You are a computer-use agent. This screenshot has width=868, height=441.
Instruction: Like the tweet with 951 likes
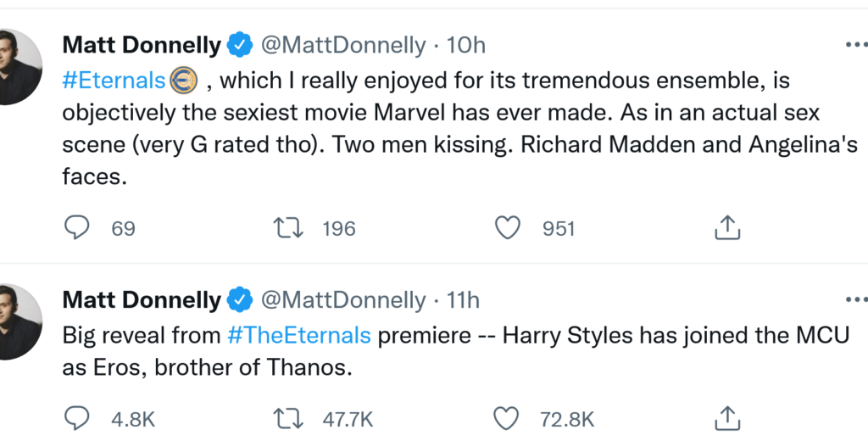pos(507,227)
